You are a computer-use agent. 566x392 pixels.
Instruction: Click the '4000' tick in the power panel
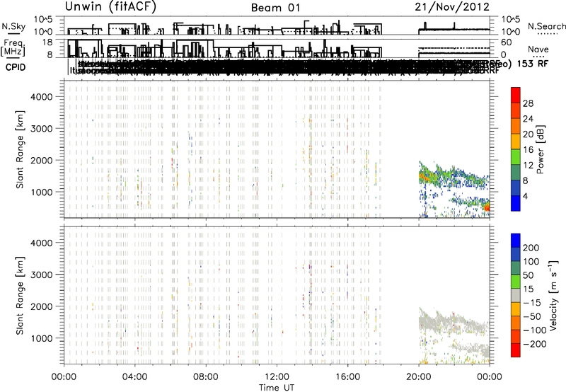41,97
